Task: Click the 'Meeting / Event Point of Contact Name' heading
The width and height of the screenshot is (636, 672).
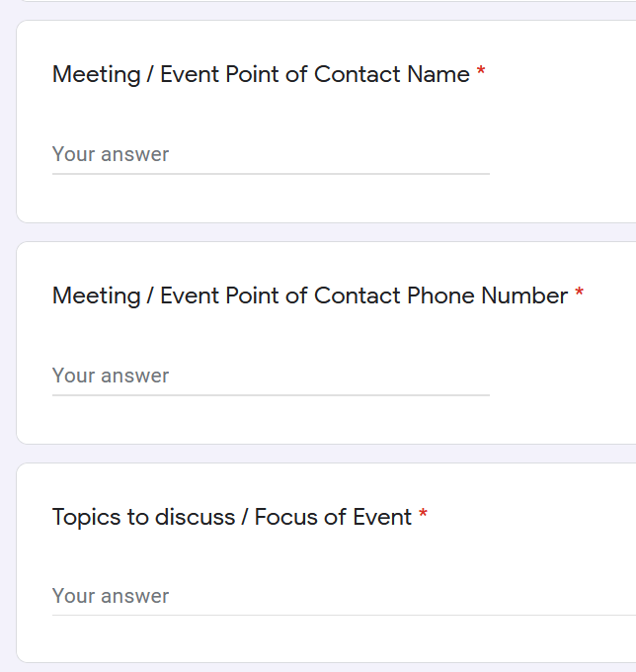Action: [x=261, y=74]
